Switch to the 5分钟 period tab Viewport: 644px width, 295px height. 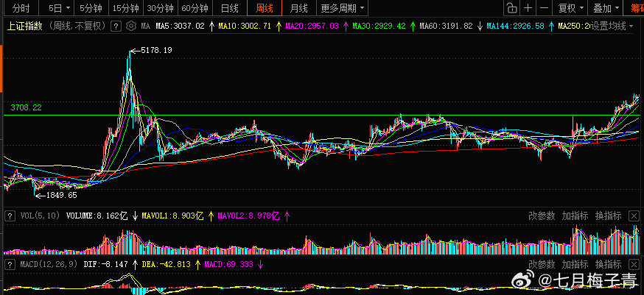coord(92,8)
